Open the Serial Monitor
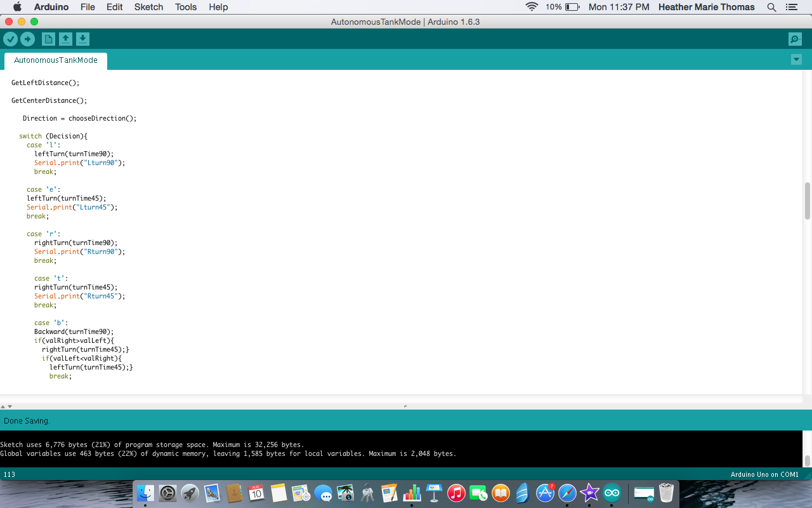The width and height of the screenshot is (812, 508). click(794, 39)
